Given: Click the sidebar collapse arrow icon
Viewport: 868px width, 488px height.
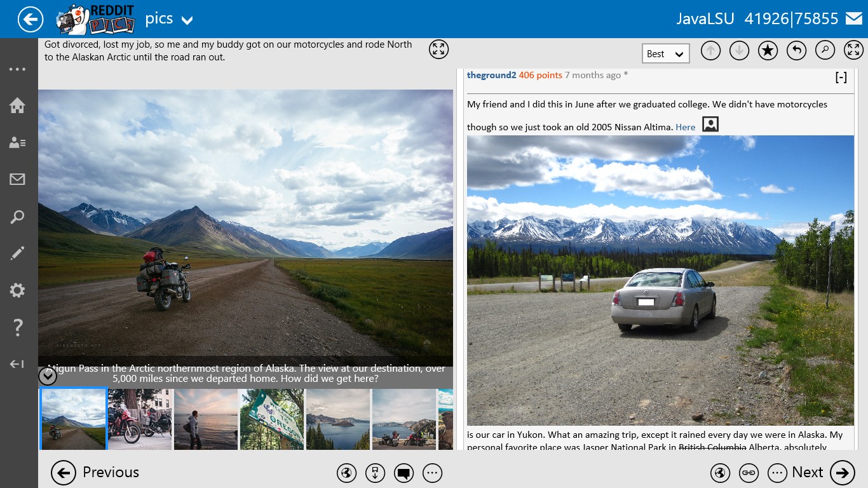Looking at the screenshot, I should coord(17,364).
